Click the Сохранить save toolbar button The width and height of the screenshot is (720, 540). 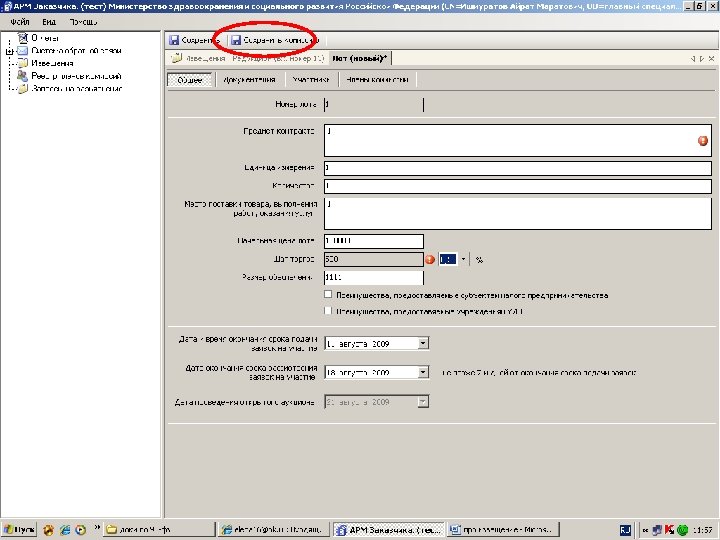[x=194, y=40]
